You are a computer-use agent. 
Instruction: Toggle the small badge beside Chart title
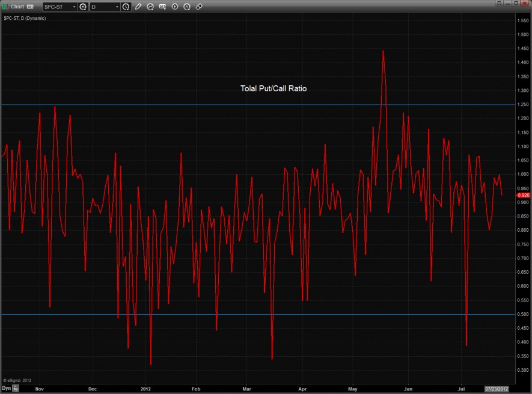29,7
